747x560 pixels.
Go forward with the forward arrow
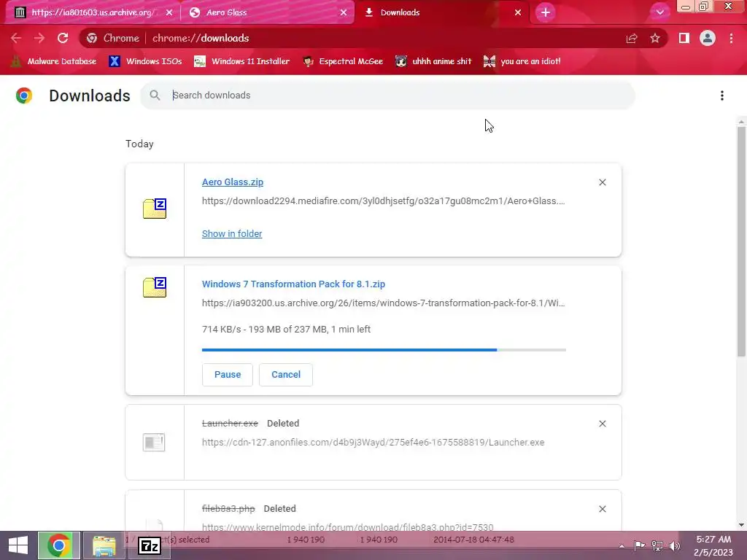click(x=39, y=38)
